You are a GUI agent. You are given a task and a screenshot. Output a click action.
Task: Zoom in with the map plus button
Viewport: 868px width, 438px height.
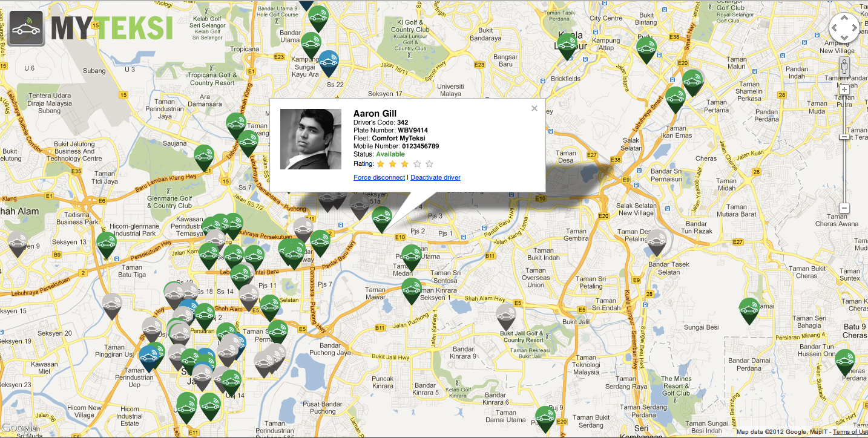(x=844, y=90)
